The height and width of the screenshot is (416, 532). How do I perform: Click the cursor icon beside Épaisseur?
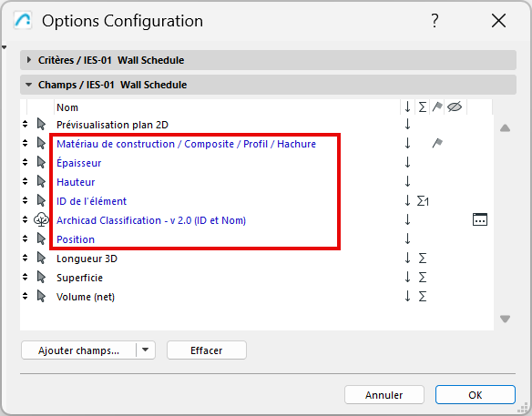point(41,162)
